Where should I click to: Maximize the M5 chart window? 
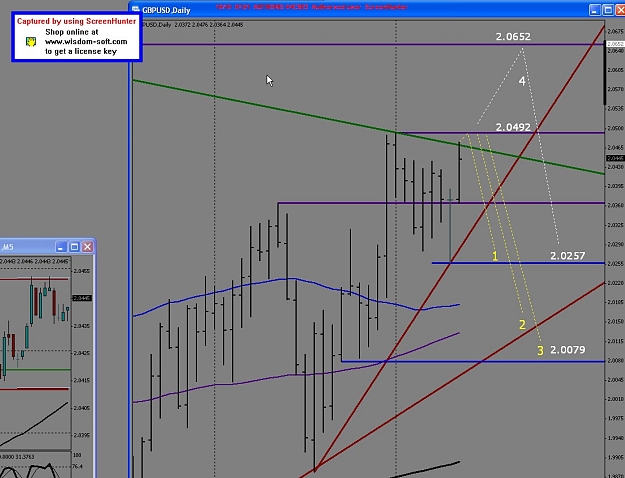74,247
